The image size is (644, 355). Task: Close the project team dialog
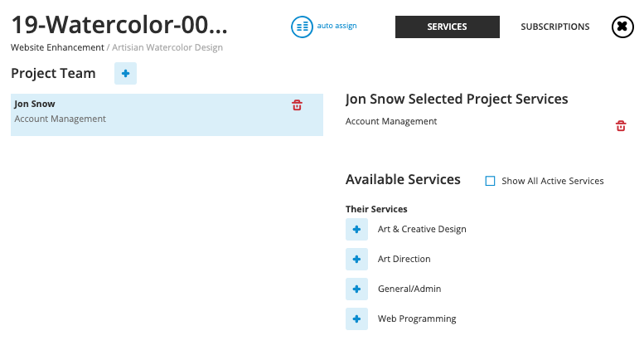[x=622, y=27]
